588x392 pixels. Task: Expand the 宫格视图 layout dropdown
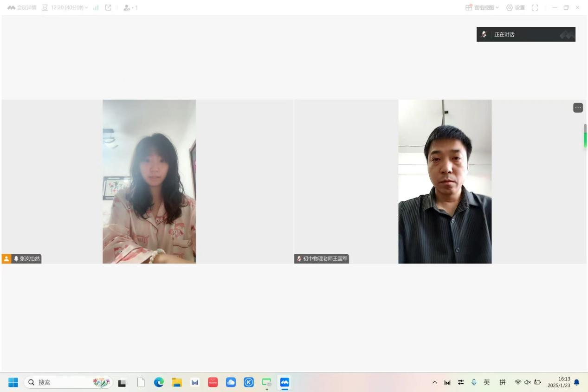coord(482,8)
